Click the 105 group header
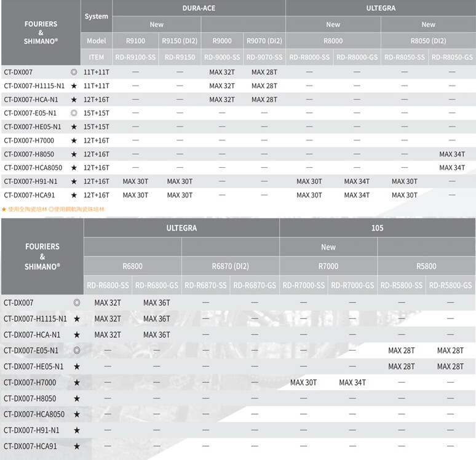This screenshot has width=476, height=460. coord(378,228)
